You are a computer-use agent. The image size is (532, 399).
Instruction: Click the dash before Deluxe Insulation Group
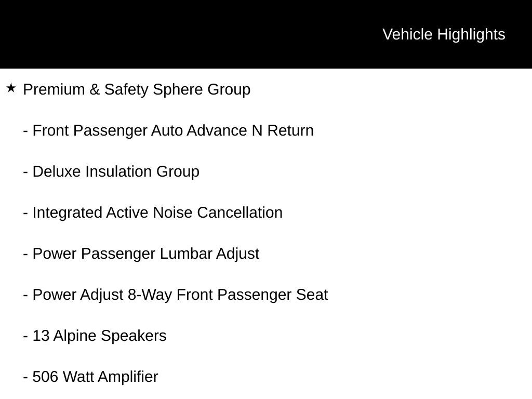pos(25,171)
